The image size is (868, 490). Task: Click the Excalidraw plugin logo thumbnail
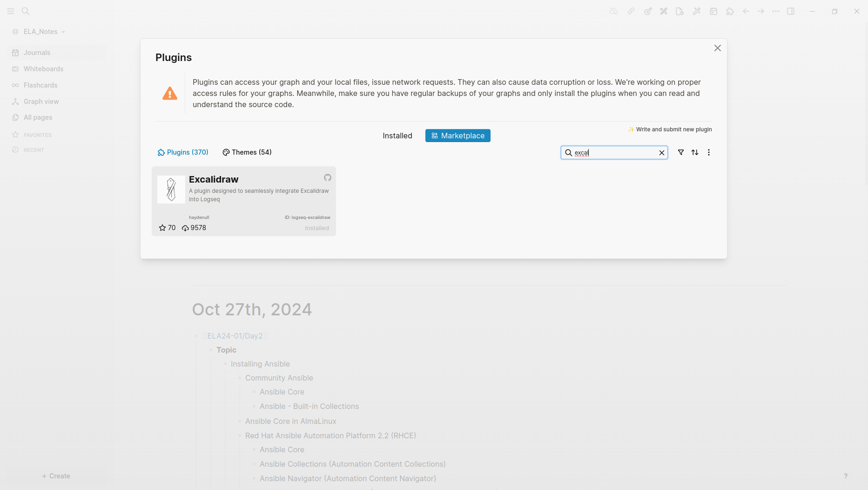[x=171, y=190]
